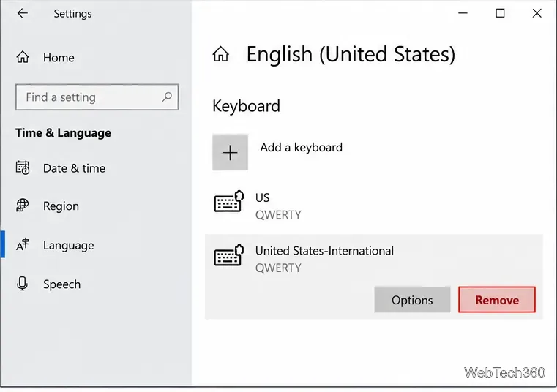Click the plus Add a keyboard button
The height and width of the screenshot is (392, 557).
click(x=230, y=152)
